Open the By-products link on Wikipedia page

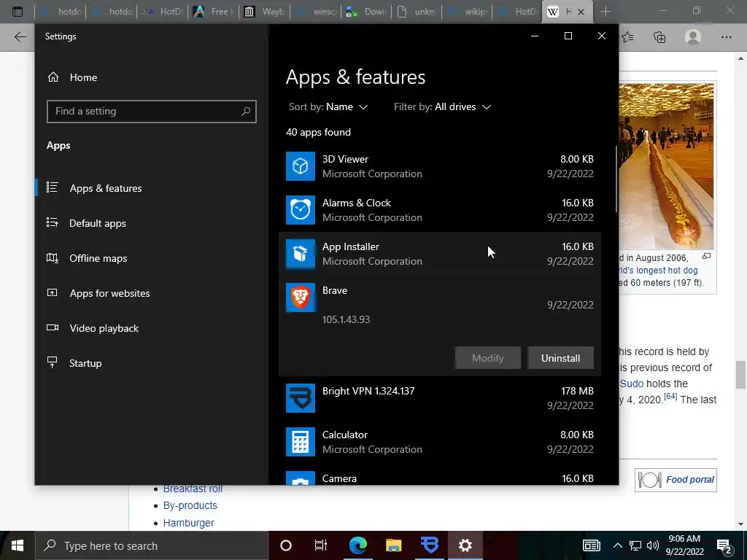click(x=190, y=505)
